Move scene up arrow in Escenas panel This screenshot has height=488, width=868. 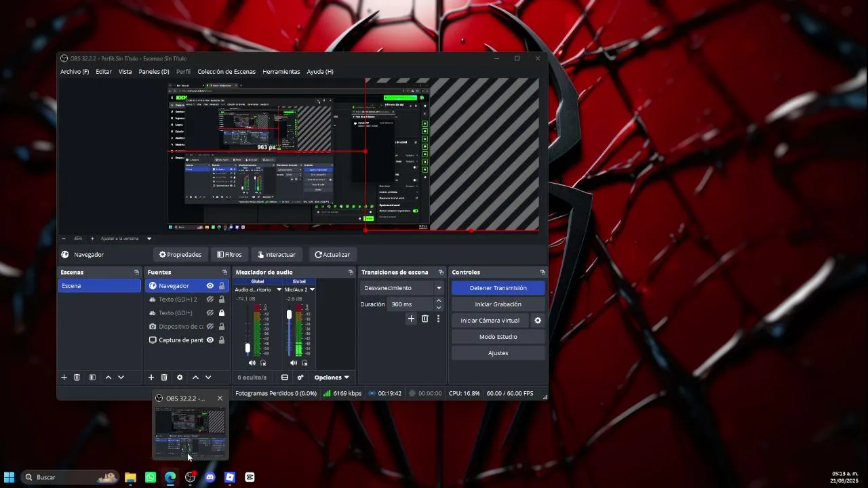108,378
